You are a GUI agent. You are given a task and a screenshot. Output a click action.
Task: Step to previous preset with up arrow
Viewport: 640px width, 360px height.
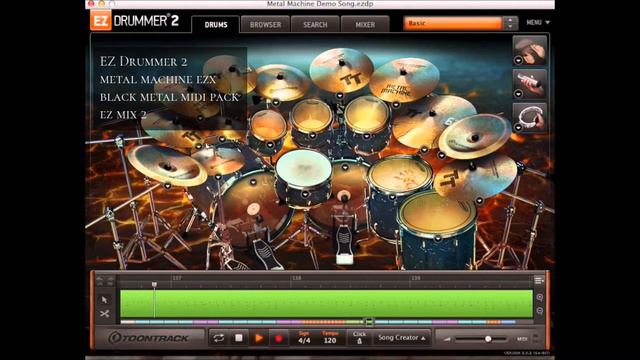tap(510, 20)
